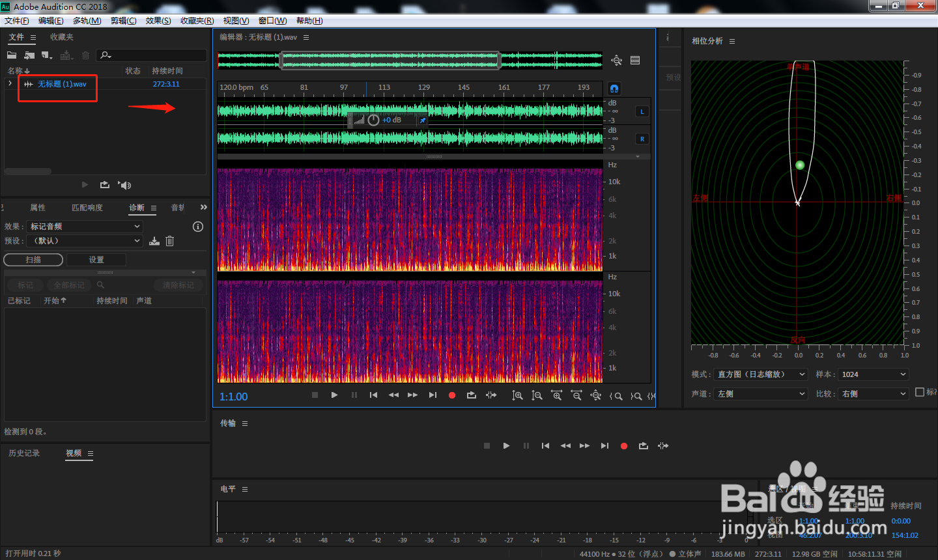This screenshot has height=560, width=938.
Task: Click the search field in Files panel
Action: [x=152, y=55]
